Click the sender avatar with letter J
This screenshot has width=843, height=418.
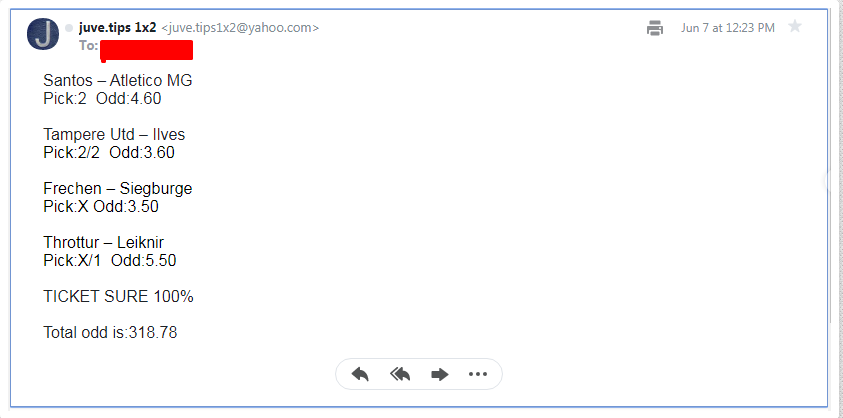(x=43, y=34)
